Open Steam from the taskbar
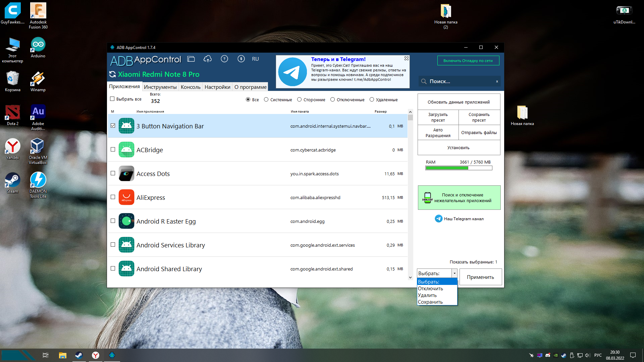Image resolution: width=644 pixels, height=362 pixels. click(79, 355)
